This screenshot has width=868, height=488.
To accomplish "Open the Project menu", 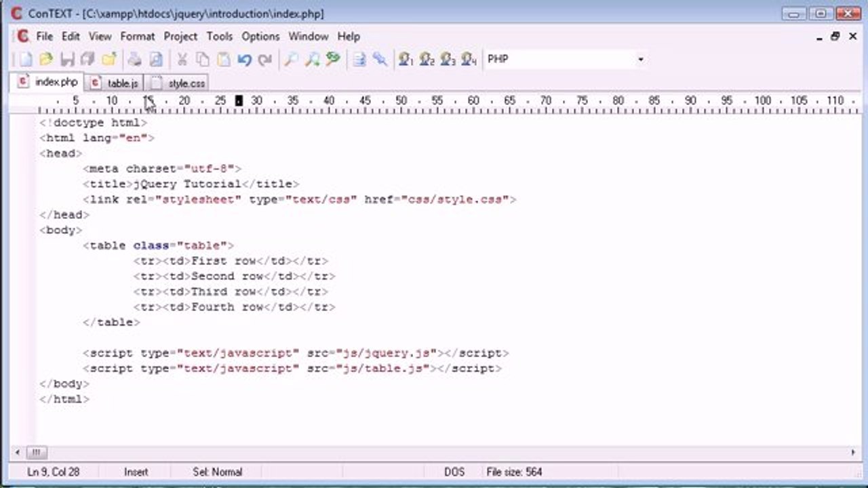I will click(x=180, y=37).
